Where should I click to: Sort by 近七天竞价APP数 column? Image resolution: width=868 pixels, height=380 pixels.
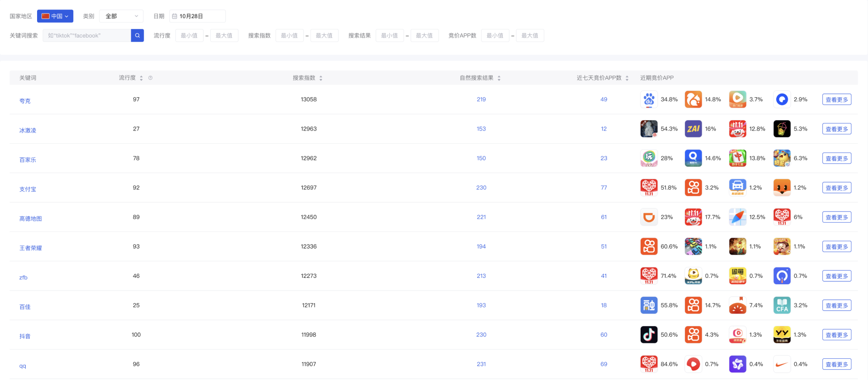627,78
